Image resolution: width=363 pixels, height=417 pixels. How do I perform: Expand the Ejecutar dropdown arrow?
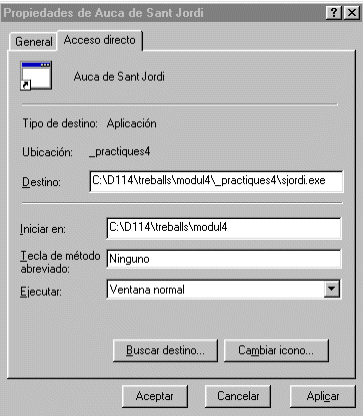tap(331, 289)
